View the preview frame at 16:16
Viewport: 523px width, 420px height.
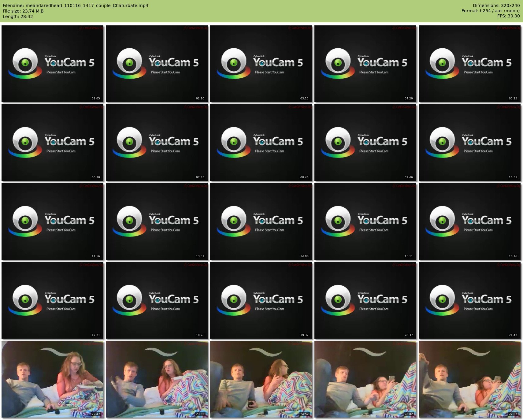pyautogui.click(x=470, y=221)
